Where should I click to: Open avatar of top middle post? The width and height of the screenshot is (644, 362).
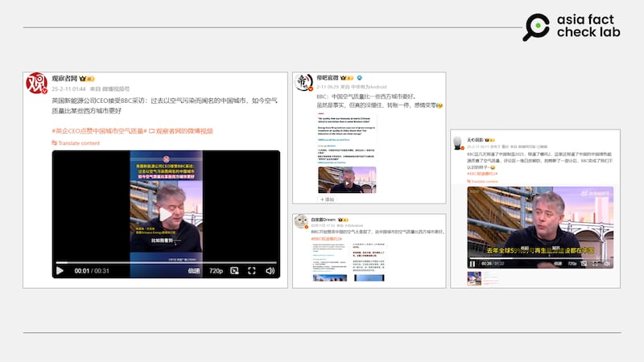pyautogui.click(x=303, y=83)
